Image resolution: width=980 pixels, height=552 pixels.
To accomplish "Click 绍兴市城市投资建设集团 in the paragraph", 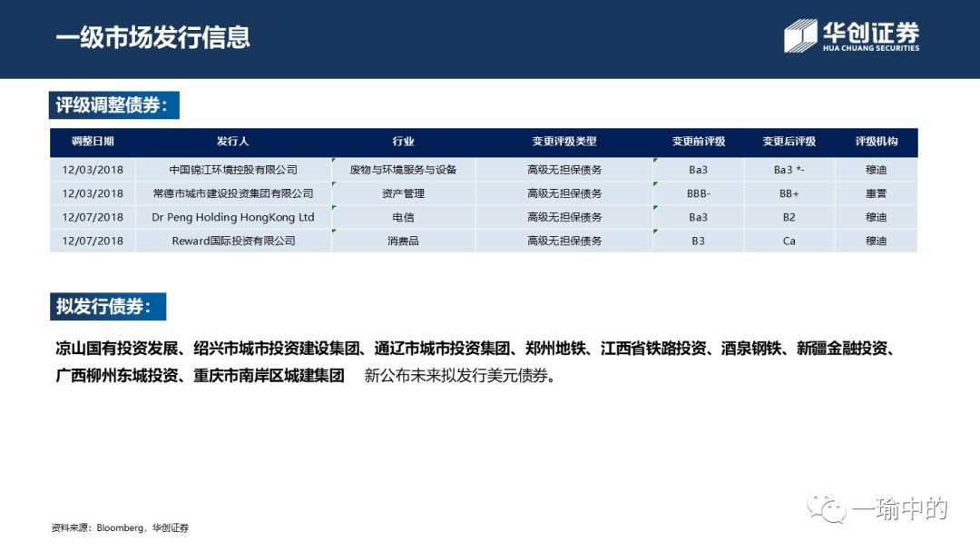I will 276,349.
